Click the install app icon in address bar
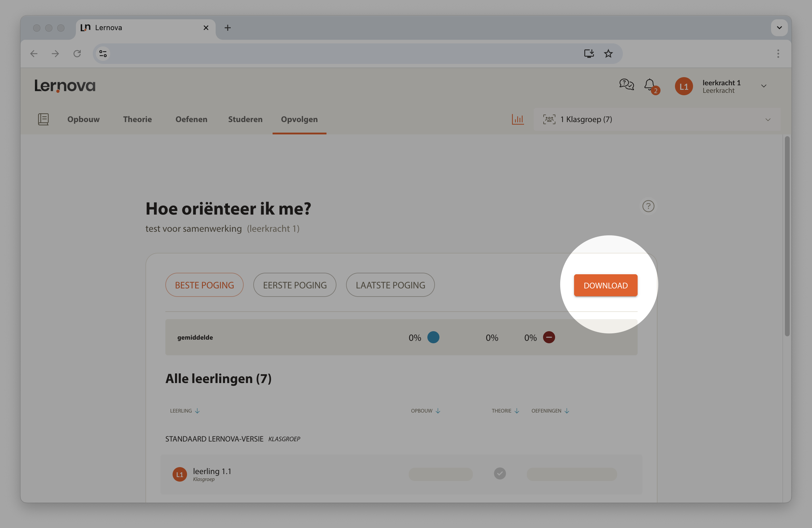The height and width of the screenshot is (528, 812). (x=589, y=54)
